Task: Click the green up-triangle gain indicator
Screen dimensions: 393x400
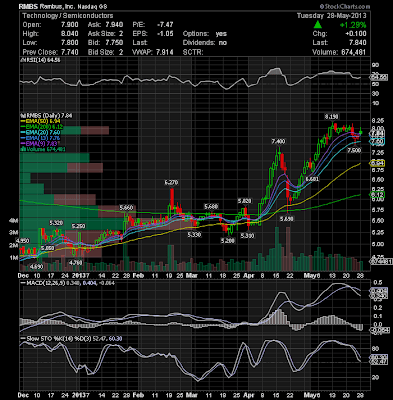Action: click(x=318, y=25)
